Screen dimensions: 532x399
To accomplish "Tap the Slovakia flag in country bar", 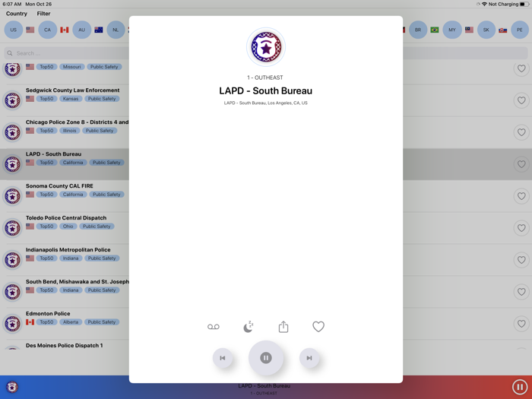I will pyautogui.click(x=503, y=30).
